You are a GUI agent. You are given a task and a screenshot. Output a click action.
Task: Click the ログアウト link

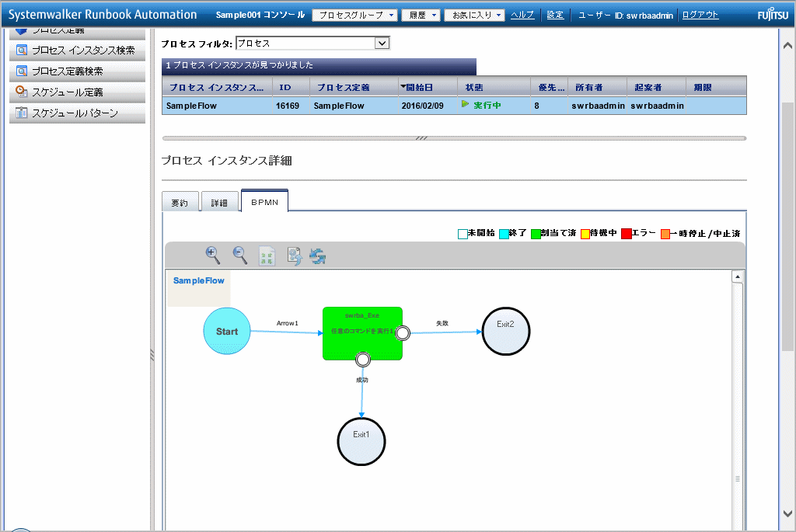(700, 15)
